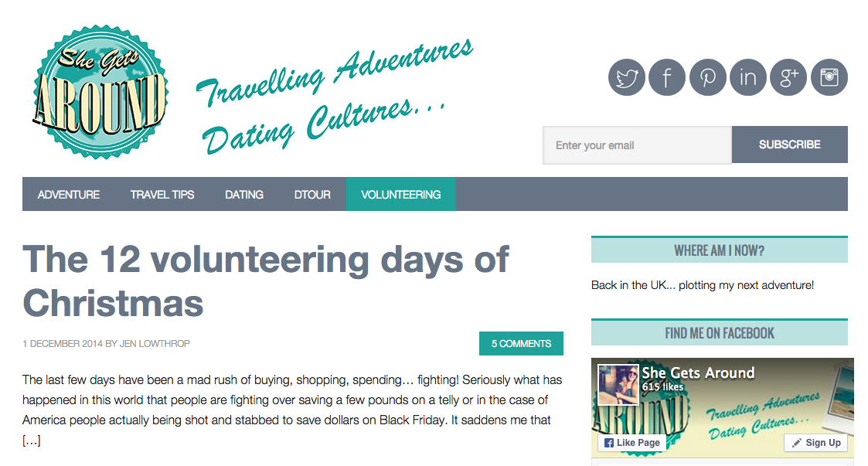Open the Twitter social icon
This screenshot has width=868, height=466.
pyautogui.click(x=627, y=77)
